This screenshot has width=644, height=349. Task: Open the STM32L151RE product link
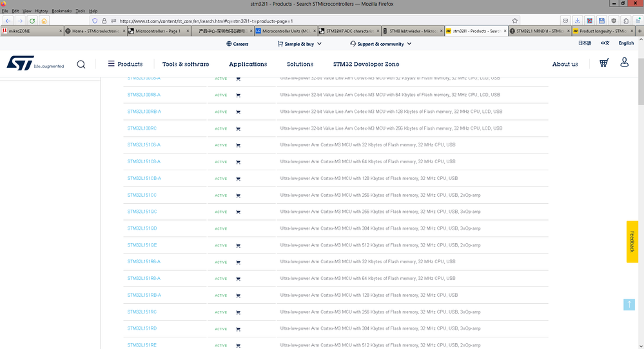[x=142, y=345]
